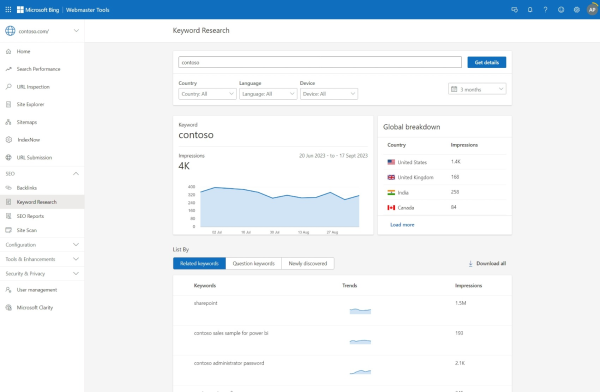
Task: Click the Trends column header
Action: [349, 286]
